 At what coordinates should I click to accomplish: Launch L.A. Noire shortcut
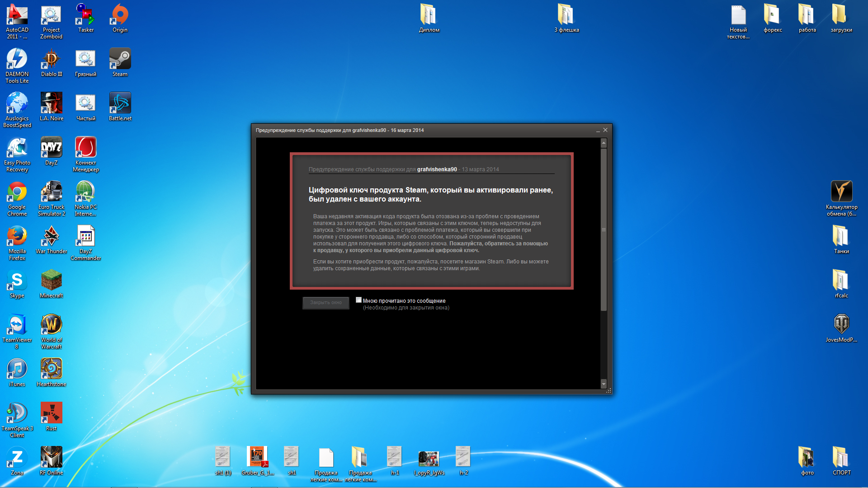pyautogui.click(x=52, y=107)
